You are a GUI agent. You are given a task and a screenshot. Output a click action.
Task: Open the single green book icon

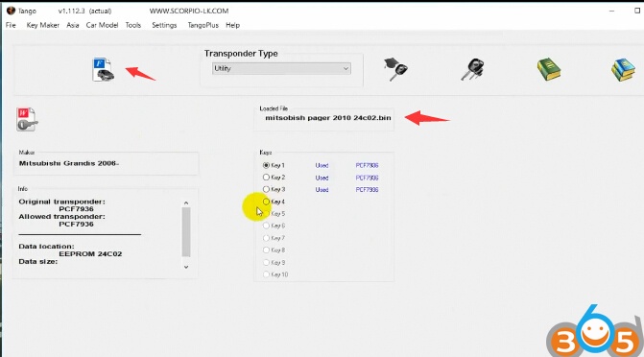[549, 69]
